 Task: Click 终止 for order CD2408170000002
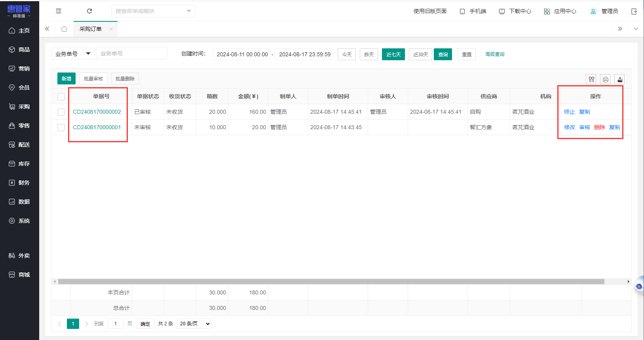[x=570, y=112]
